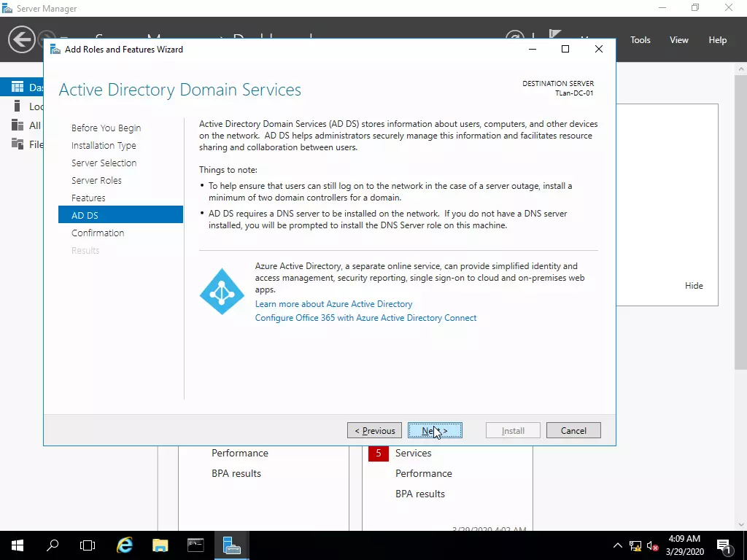
Task: Open Performance in the left server tile
Action: tap(239, 453)
